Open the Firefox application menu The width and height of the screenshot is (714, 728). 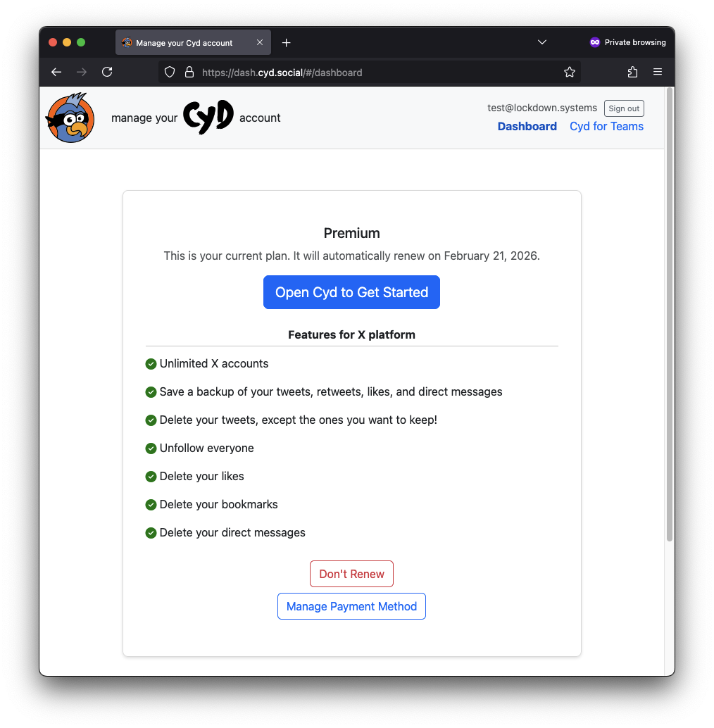[658, 71]
